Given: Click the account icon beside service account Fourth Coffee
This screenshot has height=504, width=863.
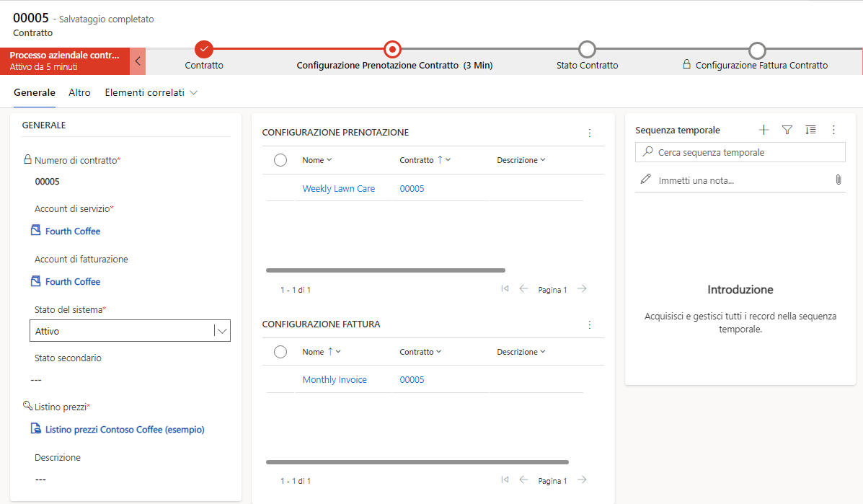Looking at the screenshot, I should (x=36, y=230).
